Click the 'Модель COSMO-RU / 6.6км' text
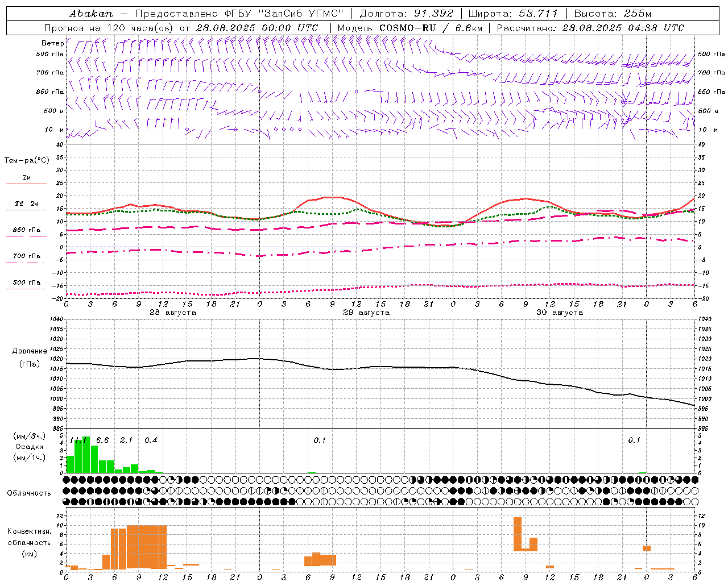The image size is (728, 582). (410, 28)
